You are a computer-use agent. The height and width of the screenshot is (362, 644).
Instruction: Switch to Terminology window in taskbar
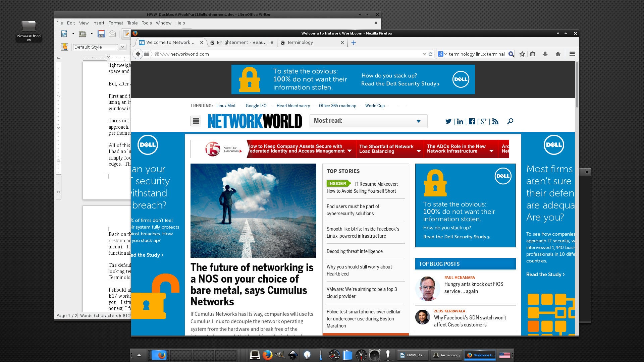(446, 355)
